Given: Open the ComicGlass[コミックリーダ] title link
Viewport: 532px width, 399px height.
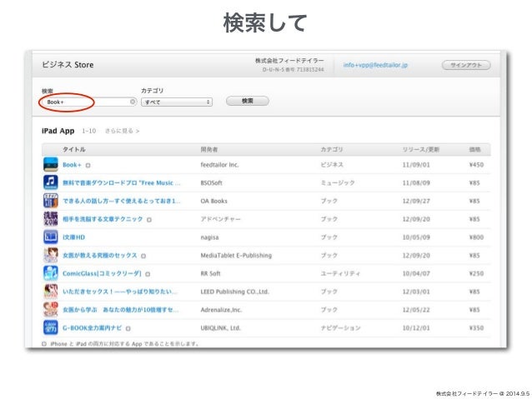Looking at the screenshot, I should (x=102, y=273).
